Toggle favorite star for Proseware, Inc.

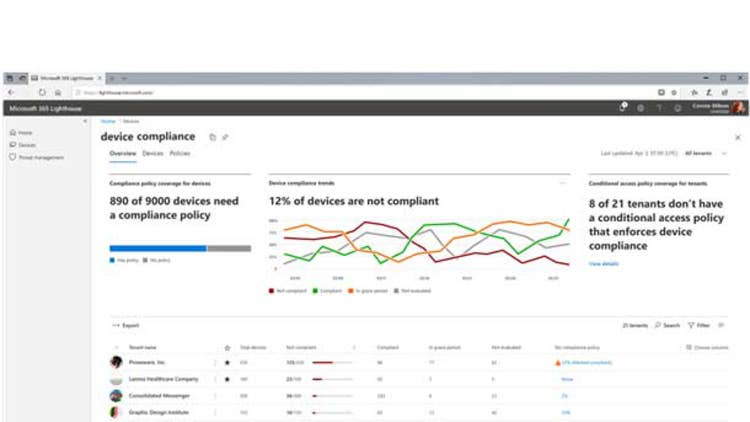227,362
